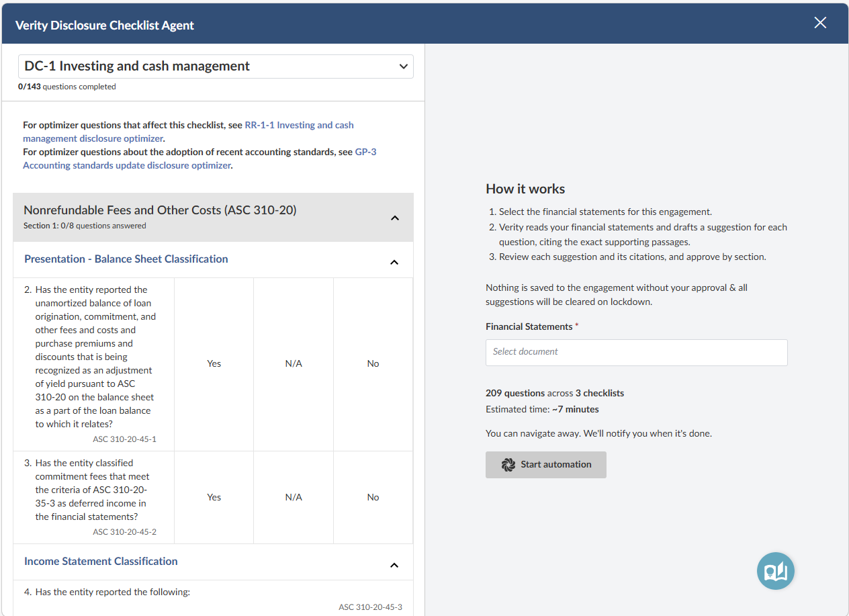The image size is (849, 616).
Task: Collapse the Nonrefundable Fees and Other Costs section
Action: (395, 218)
